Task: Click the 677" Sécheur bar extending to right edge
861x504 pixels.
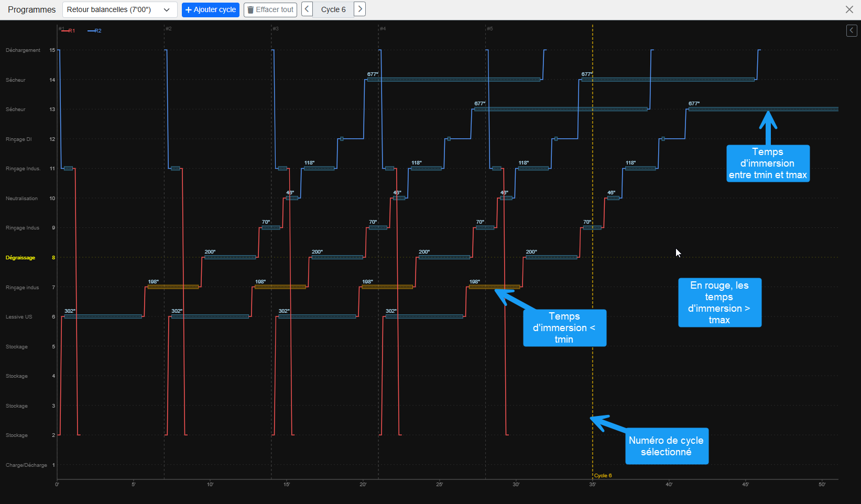Action: pos(763,109)
